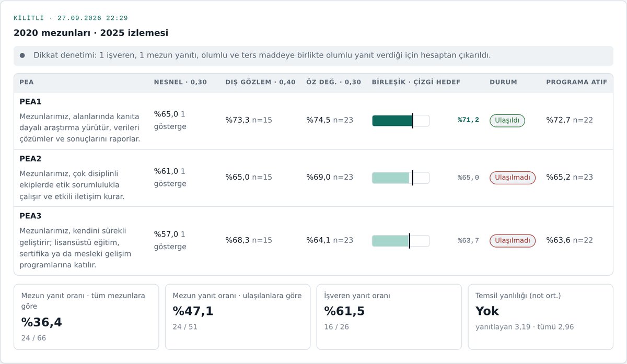Image resolution: width=627 pixels, height=364 pixels.
Task: Click the PEA2 combined progress bar
Action: [x=401, y=178]
